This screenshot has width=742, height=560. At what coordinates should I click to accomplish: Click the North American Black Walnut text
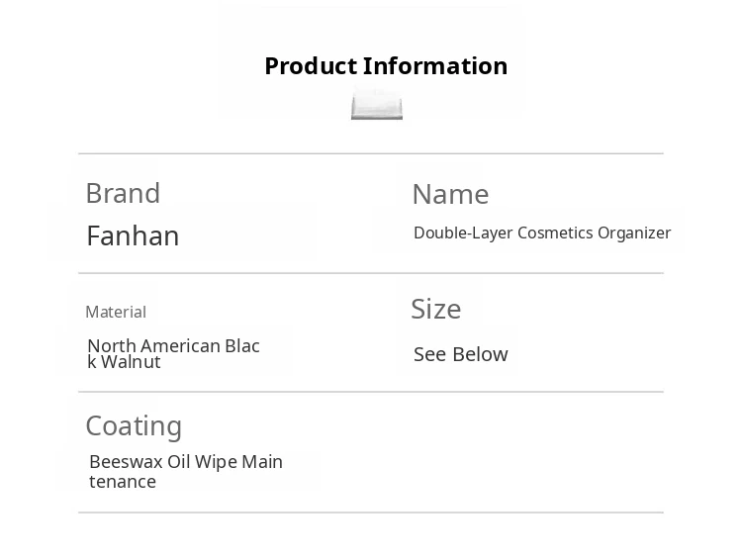[173, 353]
